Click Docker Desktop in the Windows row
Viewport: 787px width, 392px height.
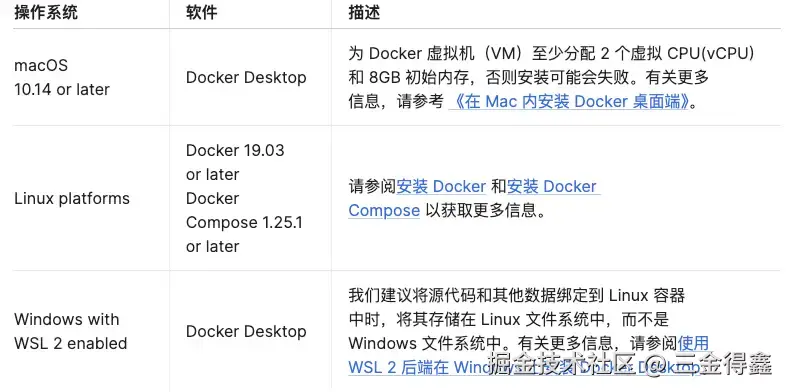pyautogui.click(x=246, y=331)
